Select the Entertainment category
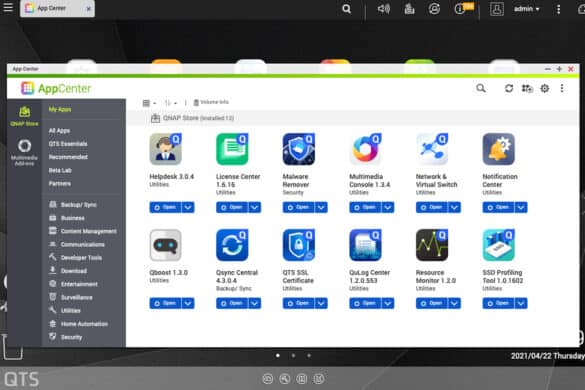The width and height of the screenshot is (585, 390). point(73,284)
